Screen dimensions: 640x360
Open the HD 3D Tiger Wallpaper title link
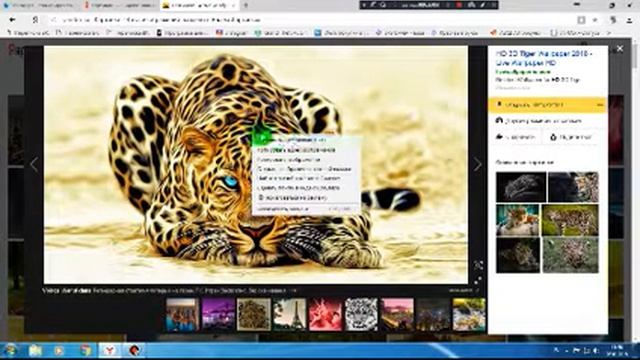(544, 58)
